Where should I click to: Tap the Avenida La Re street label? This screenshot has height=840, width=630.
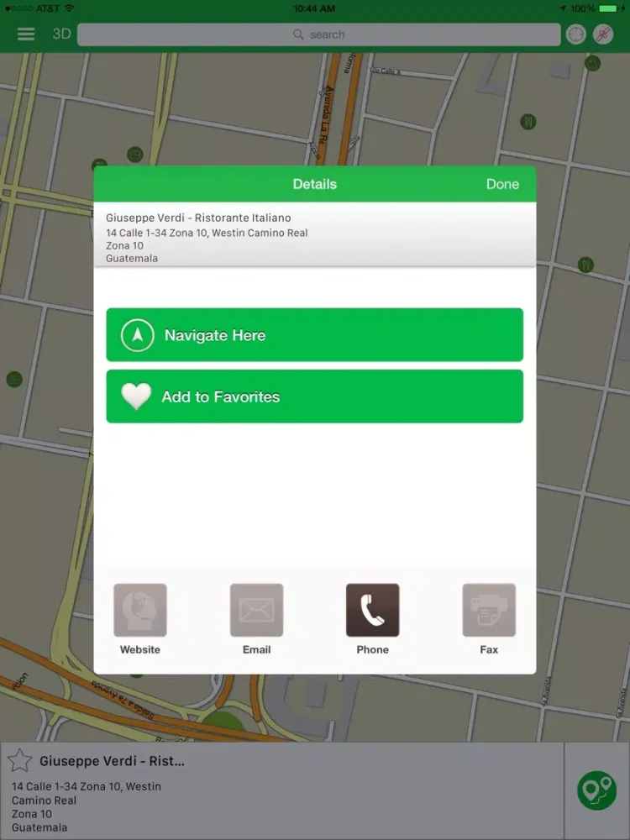point(325,115)
